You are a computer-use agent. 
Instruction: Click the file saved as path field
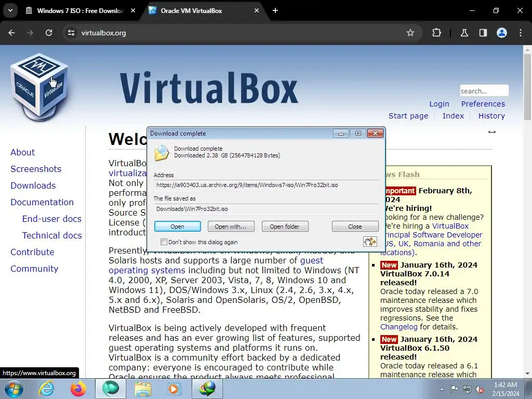tap(266, 209)
